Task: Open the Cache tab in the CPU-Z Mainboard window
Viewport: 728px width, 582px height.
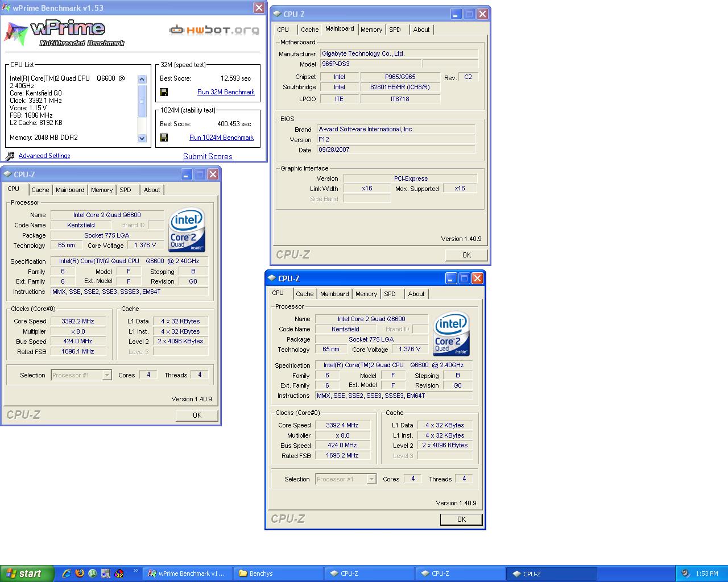Action: [x=310, y=30]
